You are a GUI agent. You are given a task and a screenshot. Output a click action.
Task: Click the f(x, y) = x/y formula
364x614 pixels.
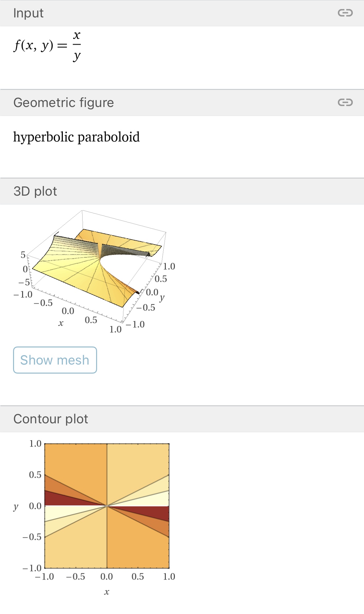point(47,46)
